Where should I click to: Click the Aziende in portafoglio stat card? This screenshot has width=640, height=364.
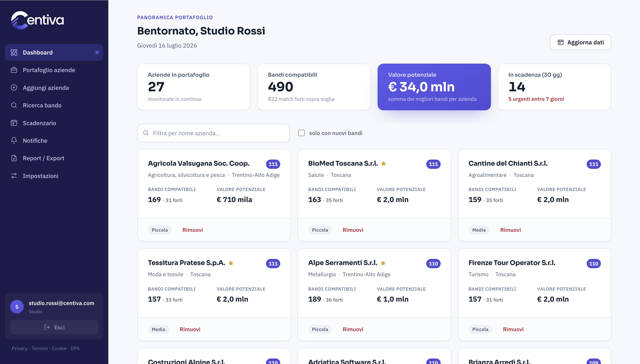click(x=194, y=87)
